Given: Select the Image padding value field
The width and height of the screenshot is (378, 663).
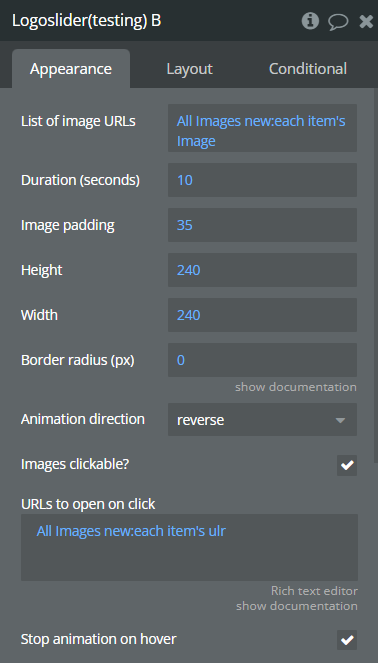Looking at the screenshot, I should pos(262,225).
